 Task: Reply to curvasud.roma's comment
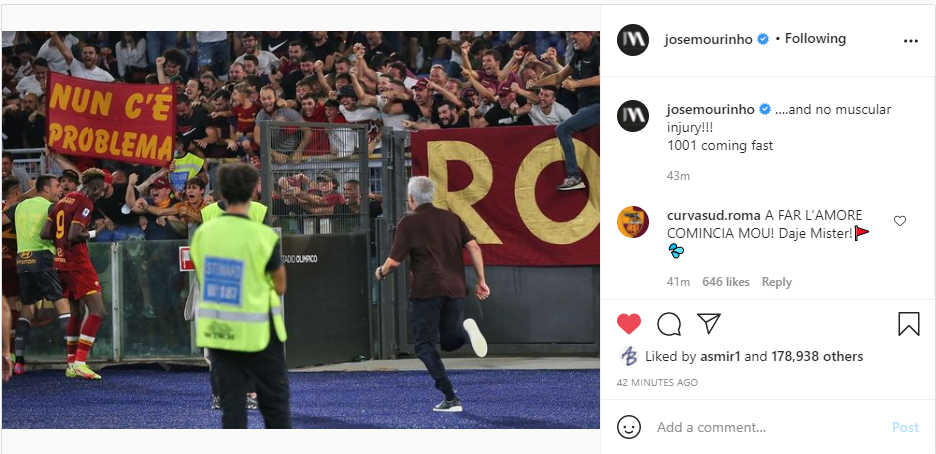777,282
